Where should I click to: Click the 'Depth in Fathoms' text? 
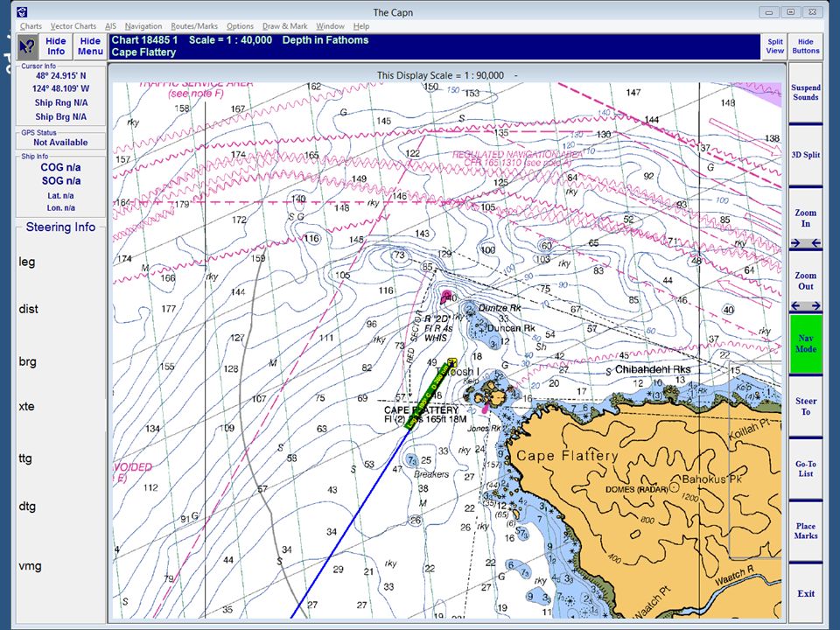pos(325,40)
